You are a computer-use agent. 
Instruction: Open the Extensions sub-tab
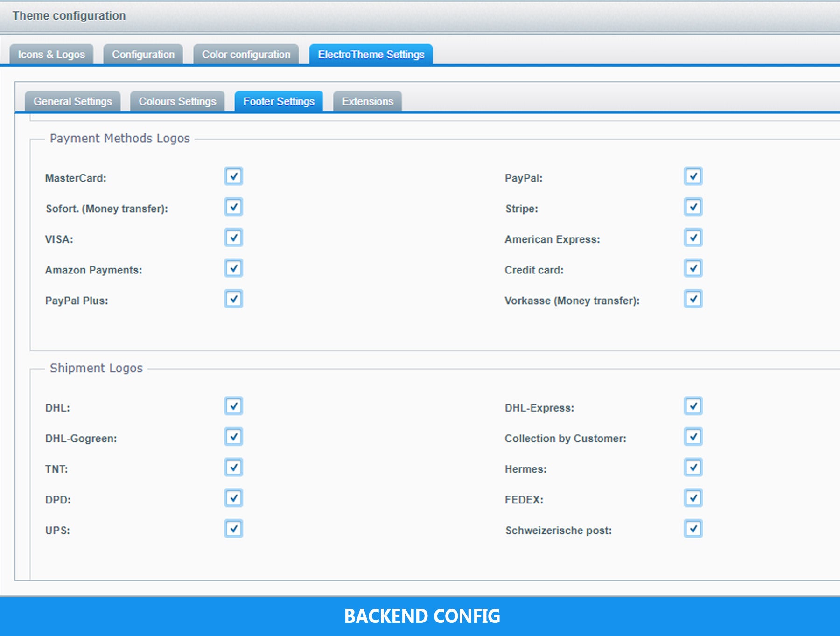[x=367, y=101]
